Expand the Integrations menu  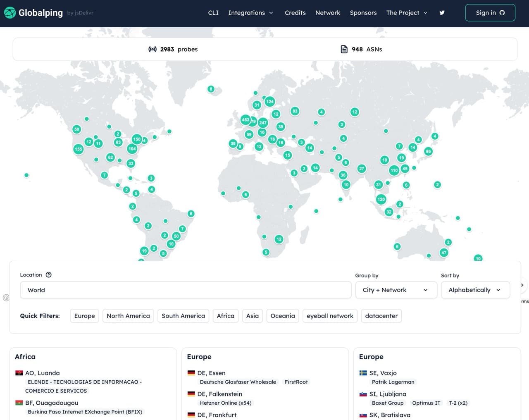click(x=250, y=13)
